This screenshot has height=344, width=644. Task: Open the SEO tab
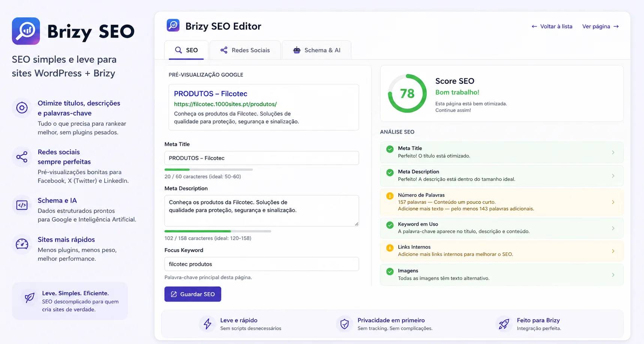point(186,50)
